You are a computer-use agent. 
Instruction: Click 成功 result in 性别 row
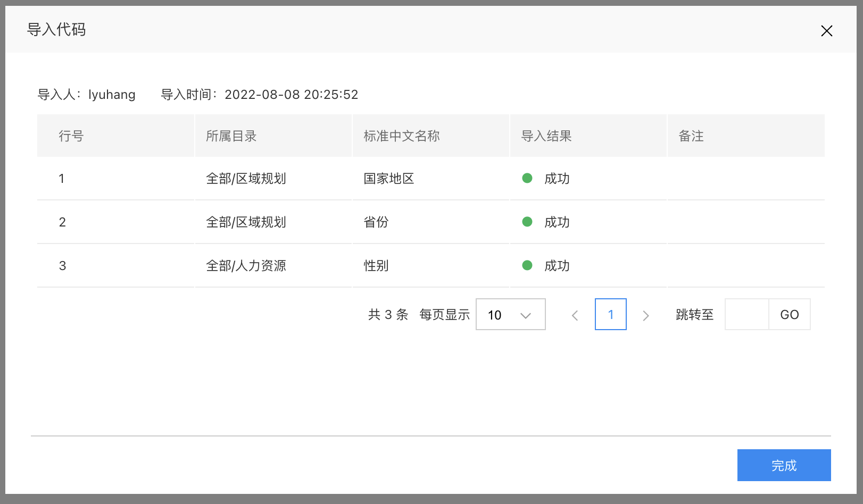557,266
